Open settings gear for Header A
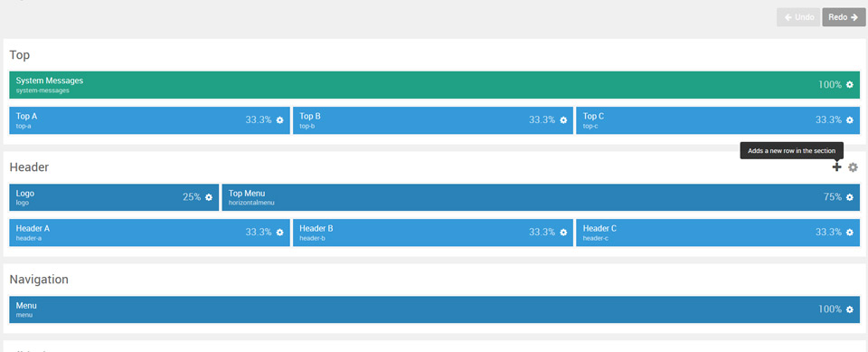The image size is (868, 352). [279, 233]
